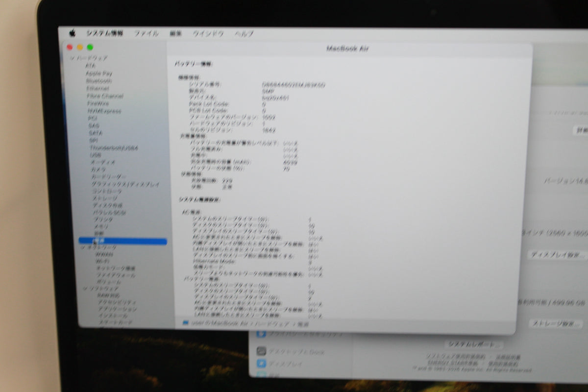This screenshot has height=392, width=588.
Task: Select パラレルSCSI in the sidebar
Action: pyautogui.click(x=110, y=213)
